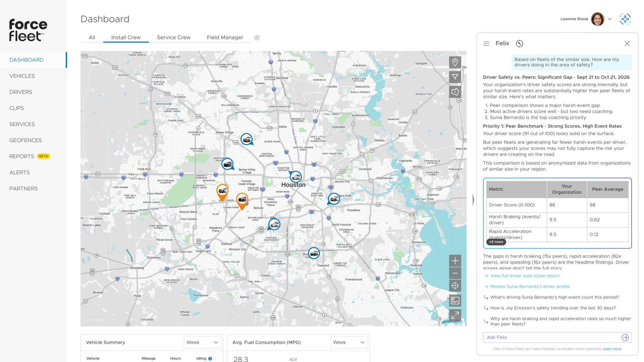The image size is (644, 362).
Task: Switch to the All tab
Action: click(x=92, y=38)
